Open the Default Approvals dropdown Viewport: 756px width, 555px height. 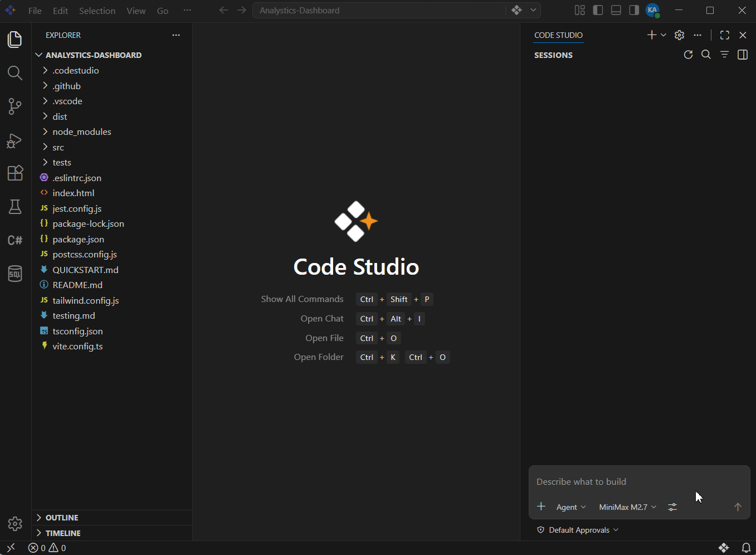578,530
